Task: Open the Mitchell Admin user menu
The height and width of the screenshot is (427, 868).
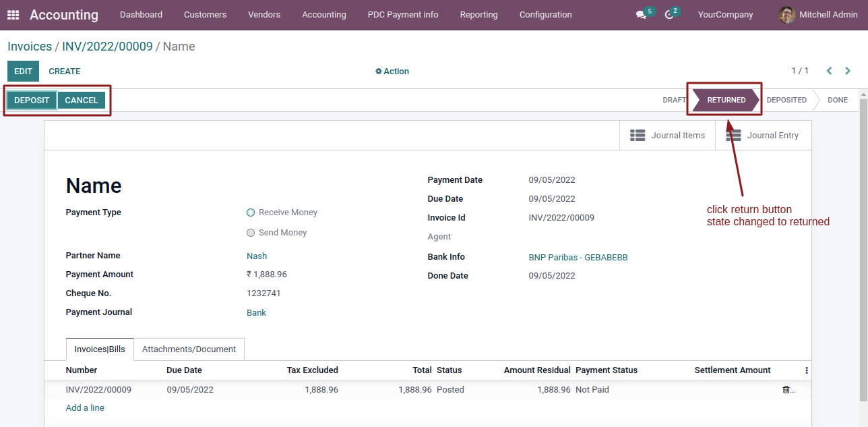Action: point(818,15)
